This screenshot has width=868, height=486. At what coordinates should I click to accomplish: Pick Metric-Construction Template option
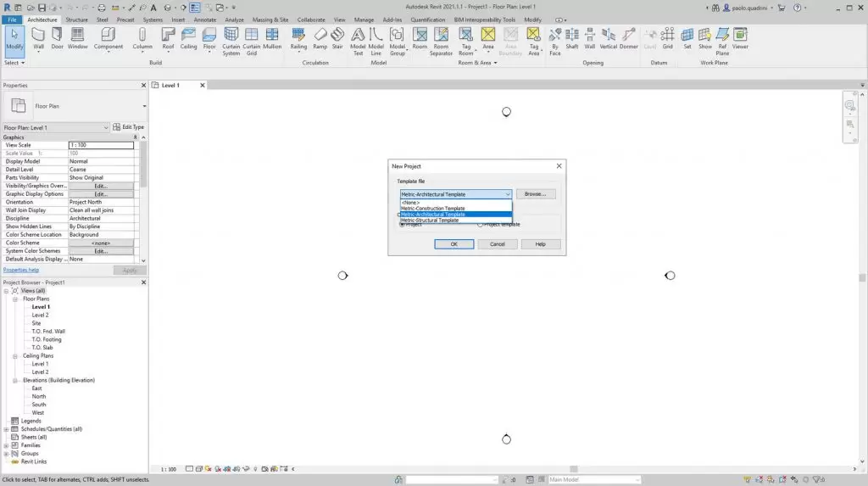tap(432, 209)
